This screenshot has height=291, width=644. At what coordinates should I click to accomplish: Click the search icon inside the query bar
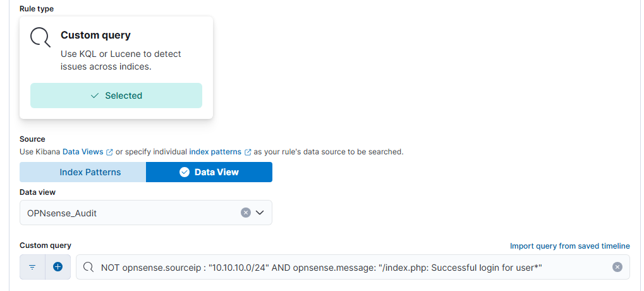88,267
